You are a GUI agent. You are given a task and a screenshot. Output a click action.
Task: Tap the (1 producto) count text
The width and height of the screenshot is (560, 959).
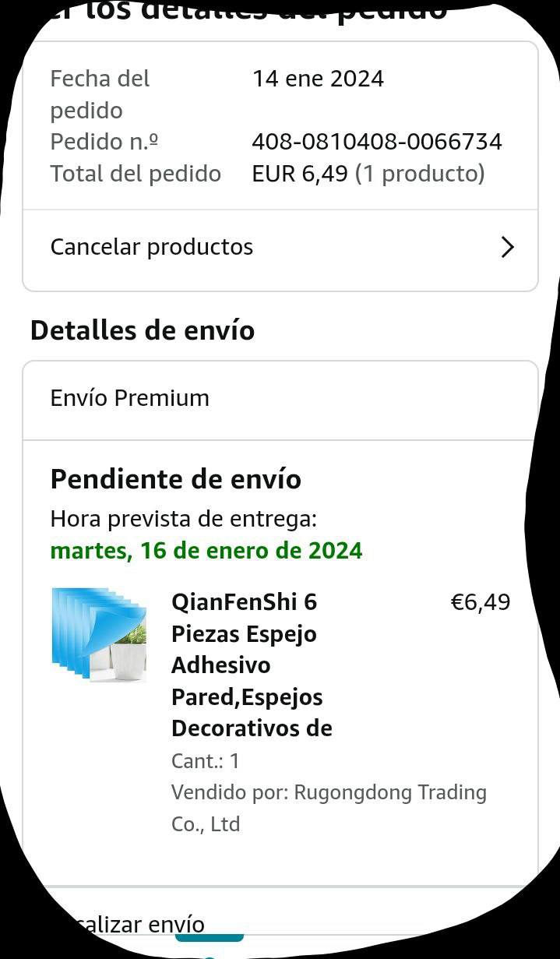pos(420,174)
